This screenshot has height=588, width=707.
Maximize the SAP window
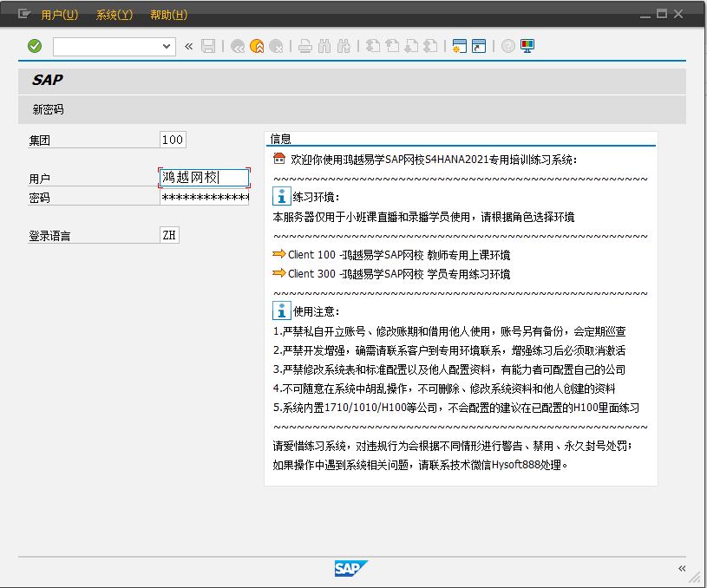(x=662, y=14)
